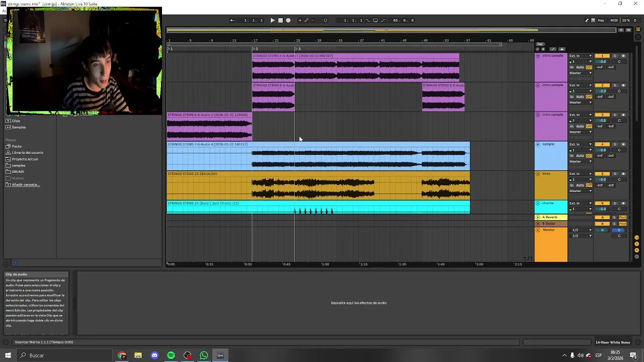The width and height of the screenshot is (644, 362).
Task: Select Samples category in browser
Action: click(19, 127)
